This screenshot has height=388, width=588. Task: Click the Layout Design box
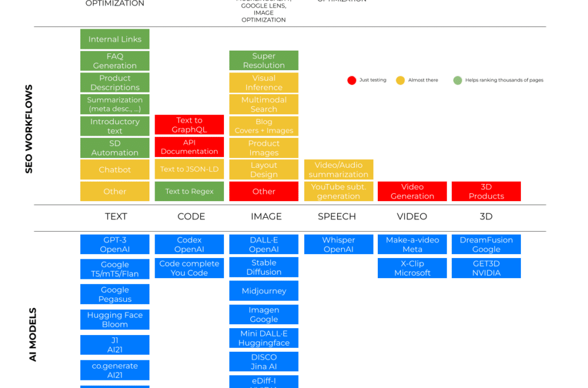[x=264, y=170]
